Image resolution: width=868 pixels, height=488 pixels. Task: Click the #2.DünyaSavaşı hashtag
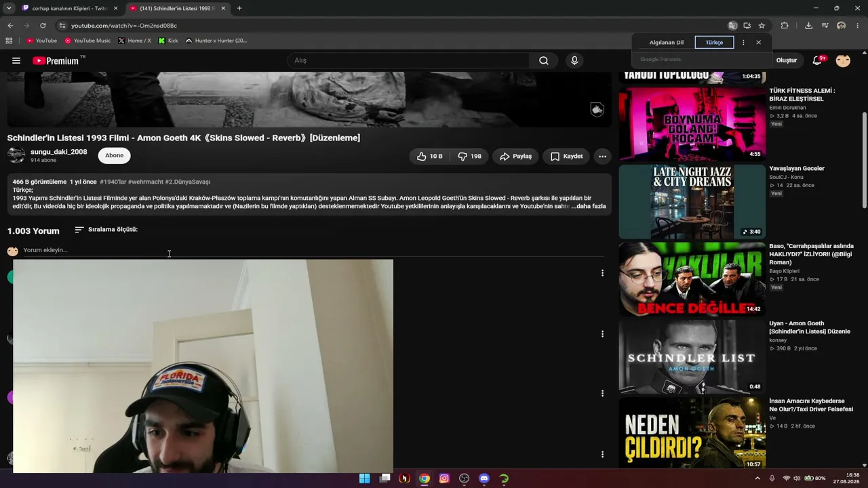click(x=188, y=182)
